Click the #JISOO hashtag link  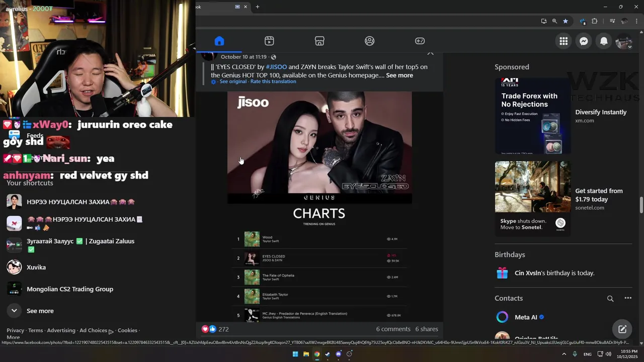[276, 67]
